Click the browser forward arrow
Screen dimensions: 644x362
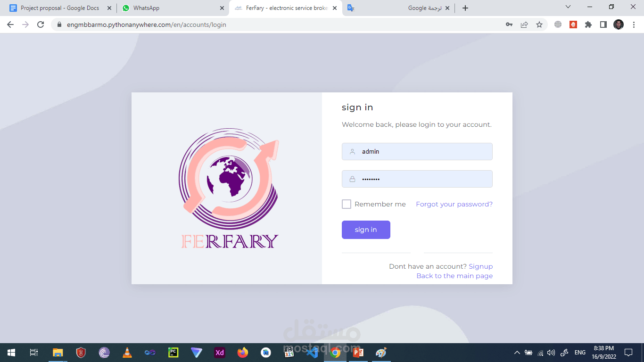pos(25,25)
